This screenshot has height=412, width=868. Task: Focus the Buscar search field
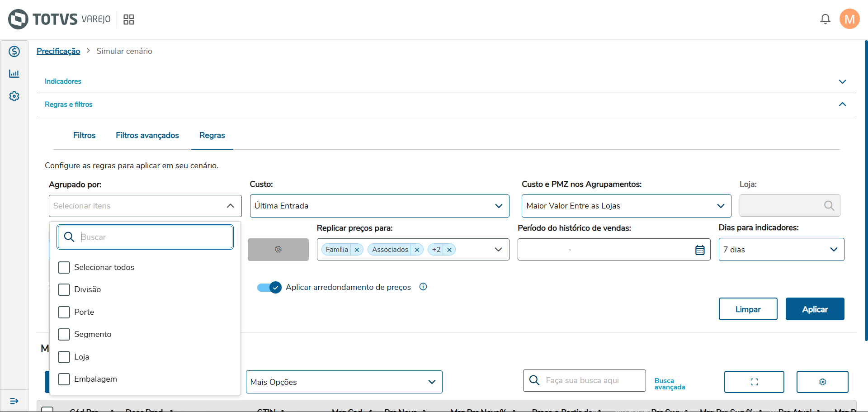[x=154, y=237]
